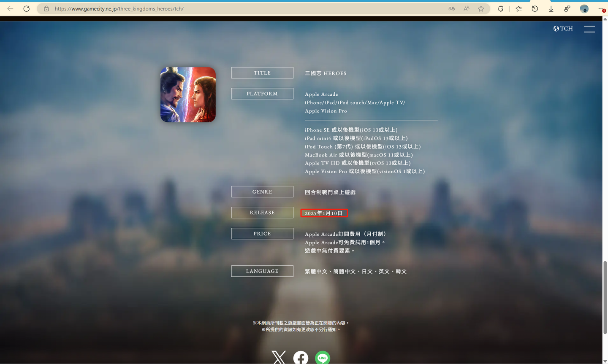Open the translate page icon
608x364 pixels.
[451, 8]
